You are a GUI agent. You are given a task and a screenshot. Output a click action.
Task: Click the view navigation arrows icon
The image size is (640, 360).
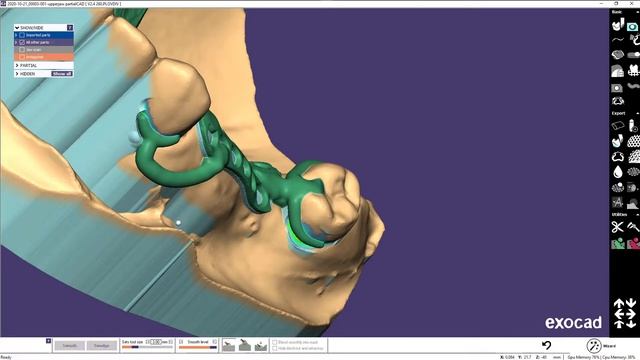coord(625,313)
